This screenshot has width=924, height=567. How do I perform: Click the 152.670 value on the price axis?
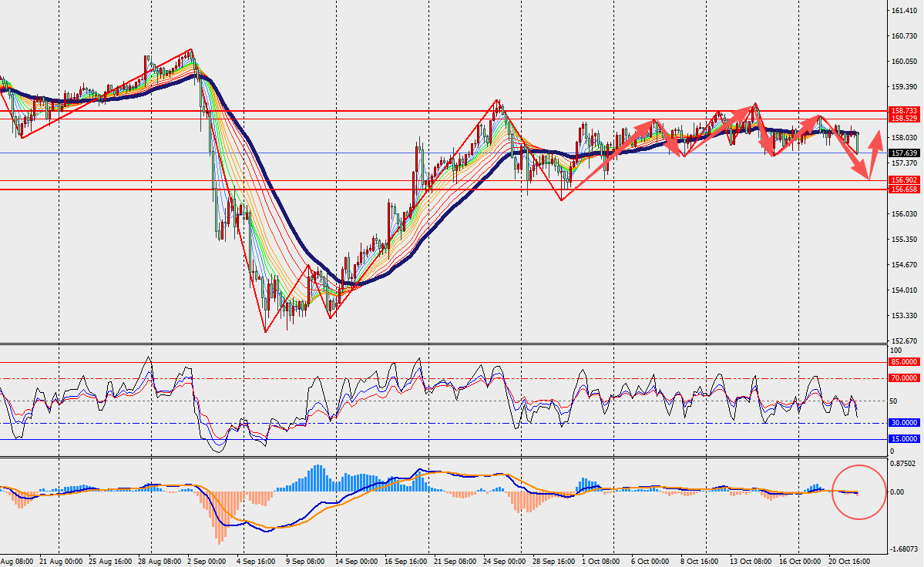click(905, 341)
